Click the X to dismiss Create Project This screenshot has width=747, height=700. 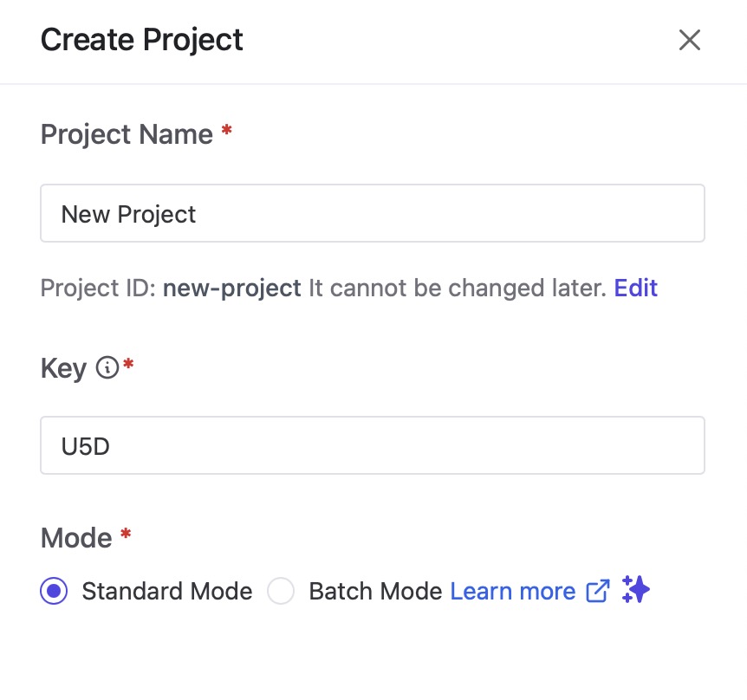689,40
